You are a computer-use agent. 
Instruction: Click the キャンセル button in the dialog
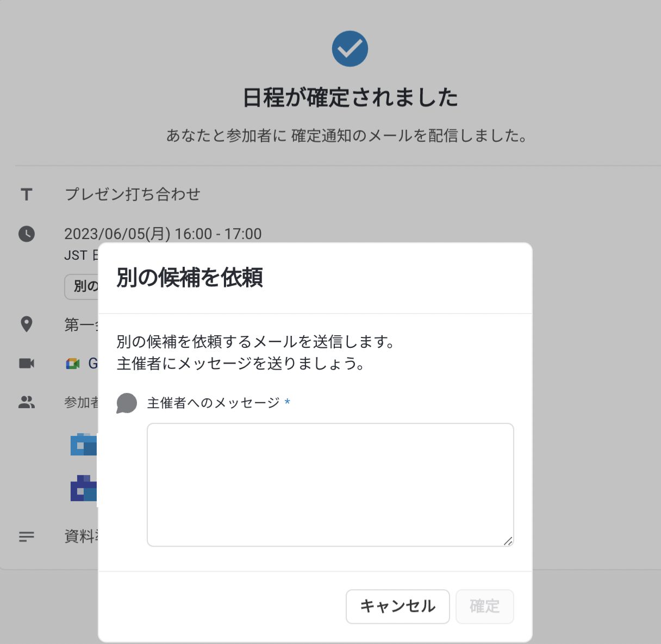(x=397, y=607)
